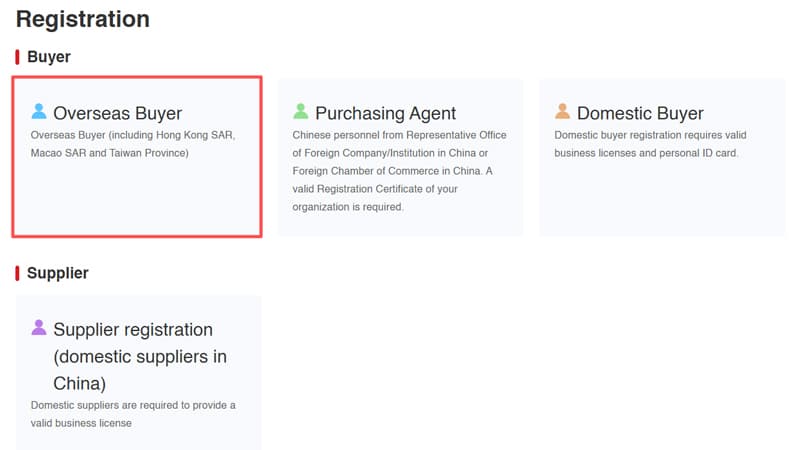Click empty area inside red-outlined Overseas Buyer card
This screenshot has width=800, height=450.
click(x=136, y=200)
